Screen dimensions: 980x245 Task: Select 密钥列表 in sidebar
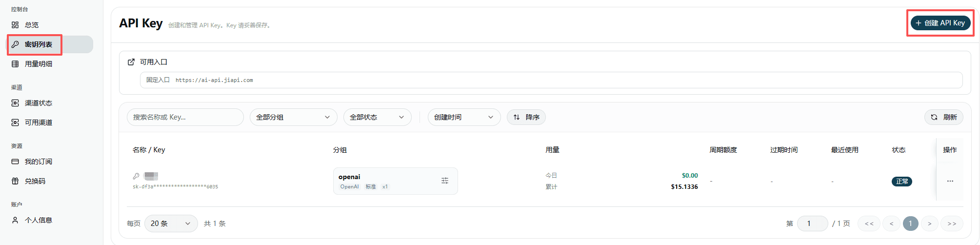49,44
